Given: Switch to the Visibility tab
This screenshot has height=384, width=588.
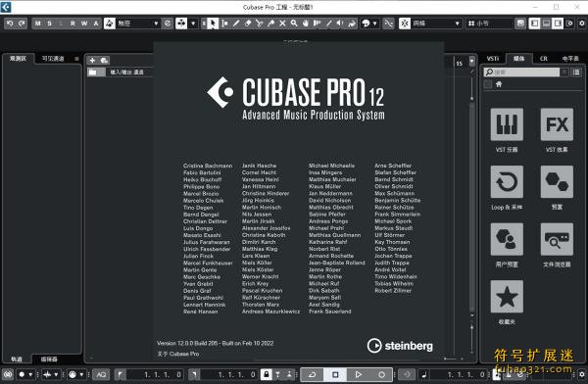Looking at the screenshot, I should tap(53, 59).
